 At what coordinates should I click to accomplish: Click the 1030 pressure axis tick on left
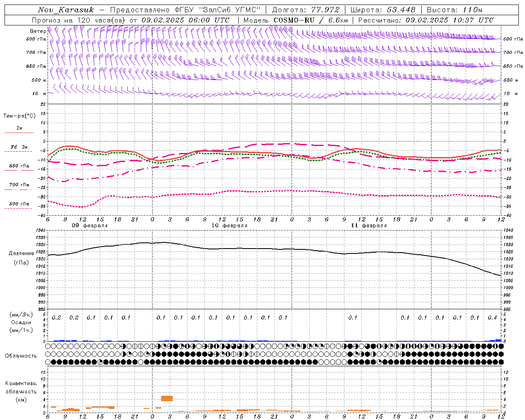click(x=41, y=244)
